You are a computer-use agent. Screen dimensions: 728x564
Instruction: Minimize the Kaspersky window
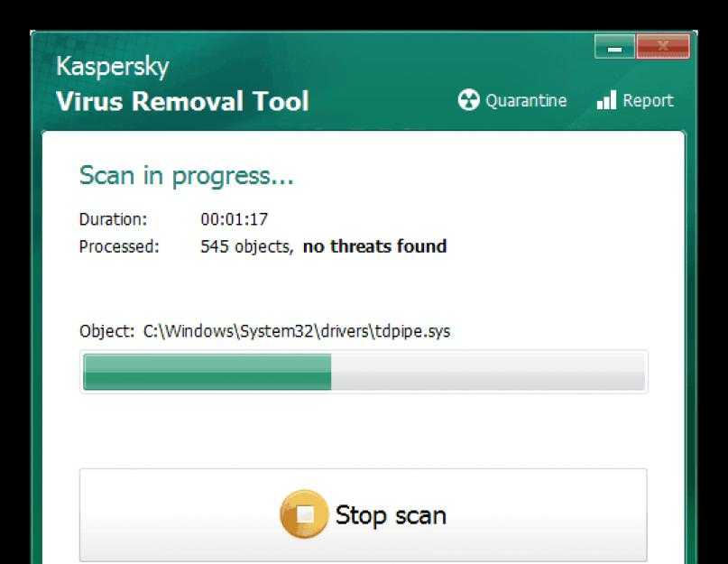pos(614,46)
